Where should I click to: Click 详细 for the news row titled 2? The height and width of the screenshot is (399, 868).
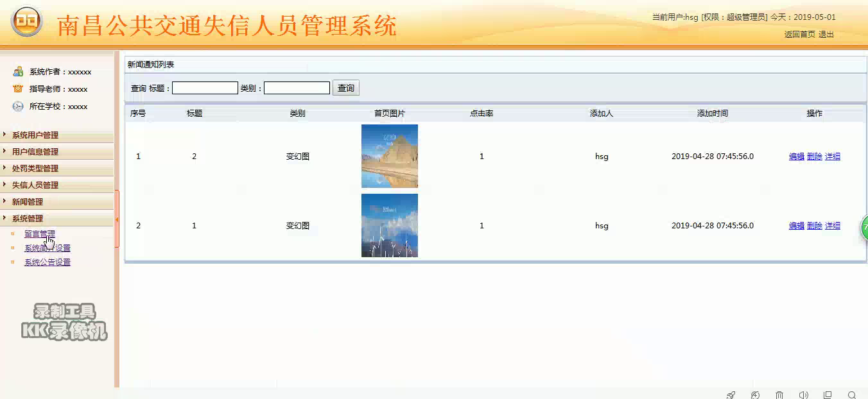click(x=833, y=157)
